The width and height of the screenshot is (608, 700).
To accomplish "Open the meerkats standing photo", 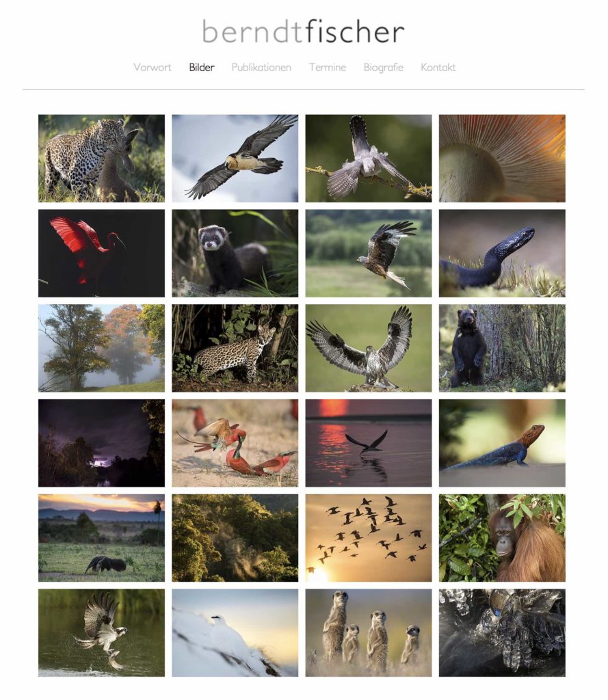I will click(x=369, y=632).
